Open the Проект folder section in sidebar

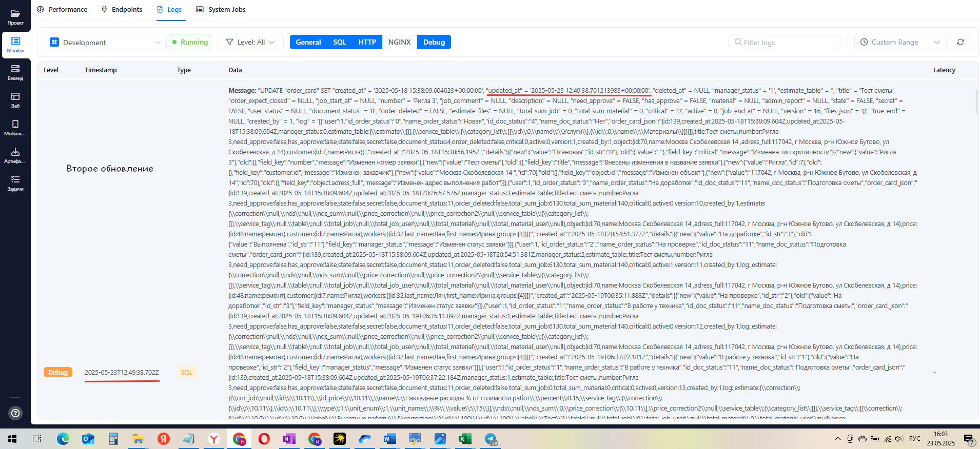15,17
